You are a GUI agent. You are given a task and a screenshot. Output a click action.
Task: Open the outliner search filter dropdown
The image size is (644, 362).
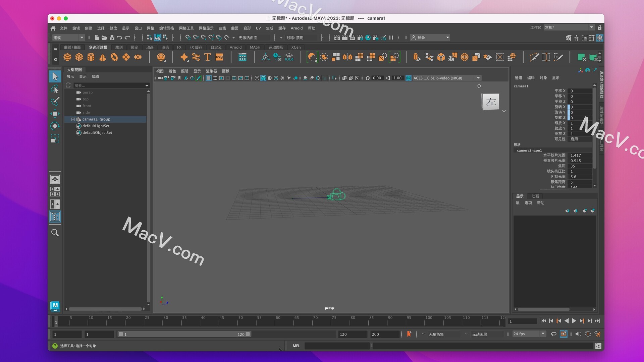tap(147, 86)
